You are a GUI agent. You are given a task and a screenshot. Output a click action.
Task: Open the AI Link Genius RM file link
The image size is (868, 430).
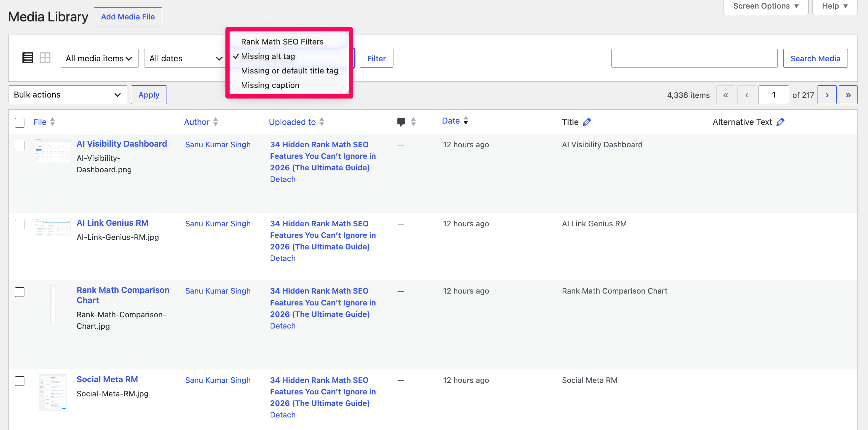tap(112, 223)
